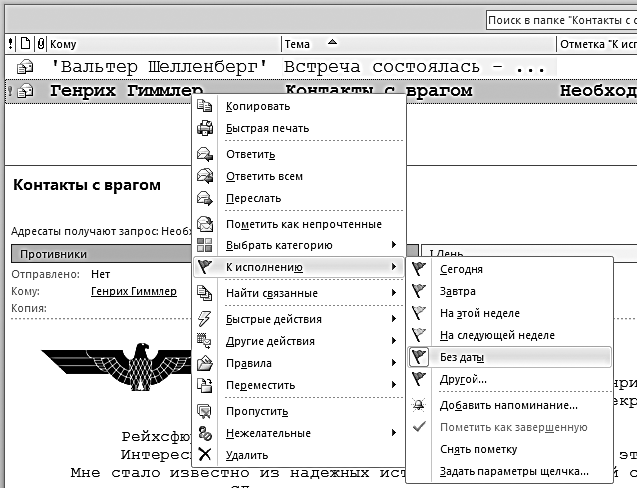637x488 pixels.
Task: Click the Копировать copy icon
Action: [205, 107]
